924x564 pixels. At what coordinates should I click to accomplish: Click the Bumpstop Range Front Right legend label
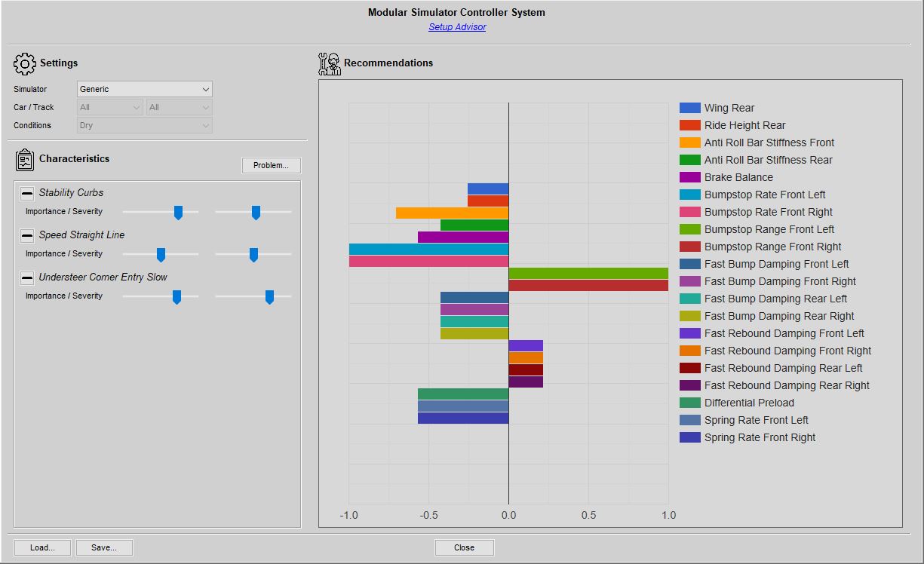(x=773, y=247)
